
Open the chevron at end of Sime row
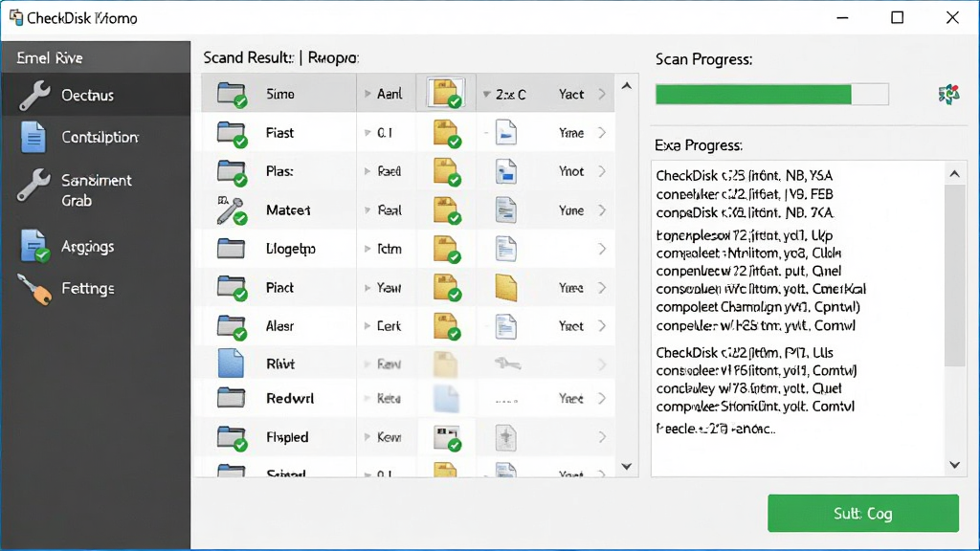tap(602, 95)
